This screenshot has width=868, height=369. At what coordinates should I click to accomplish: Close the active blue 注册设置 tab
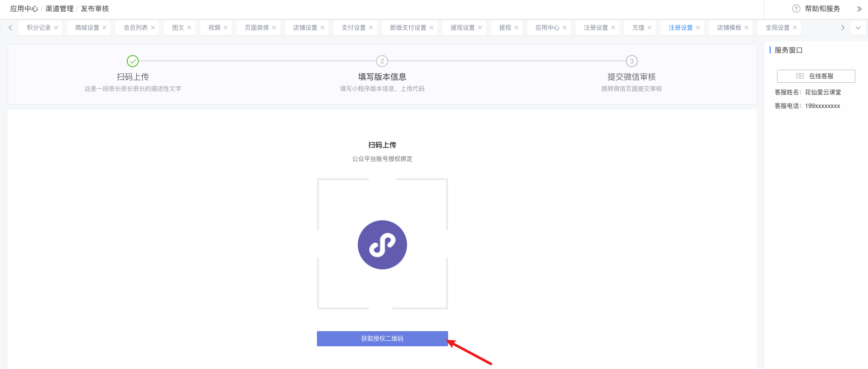(x=698, y=28)
